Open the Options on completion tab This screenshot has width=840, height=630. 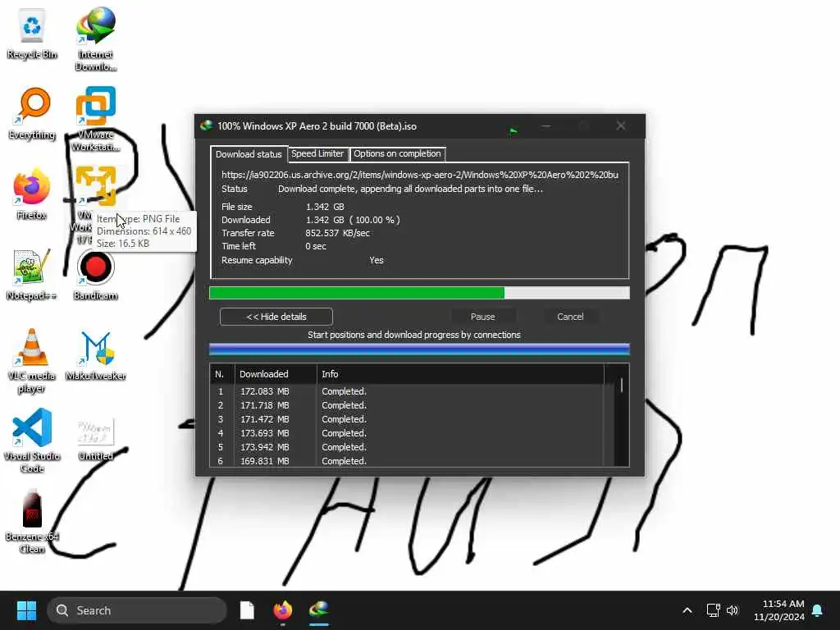[x=397, y=153]
